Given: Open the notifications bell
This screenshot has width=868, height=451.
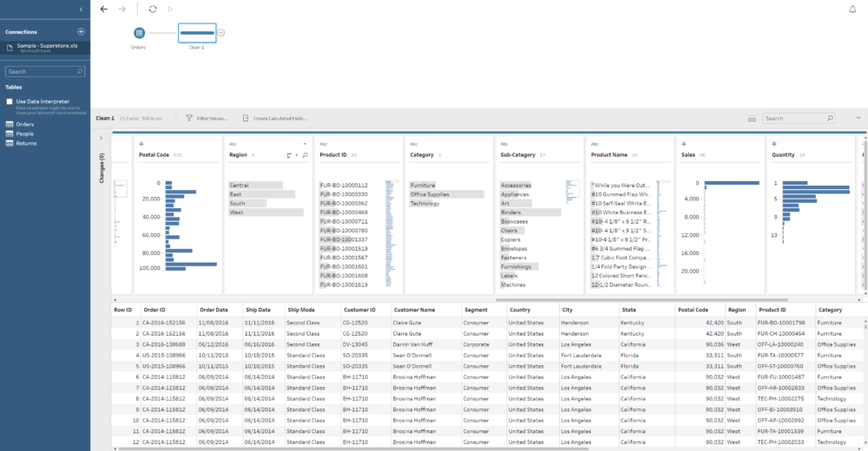Looking at the screenshot, I should [x=852, y=9].
